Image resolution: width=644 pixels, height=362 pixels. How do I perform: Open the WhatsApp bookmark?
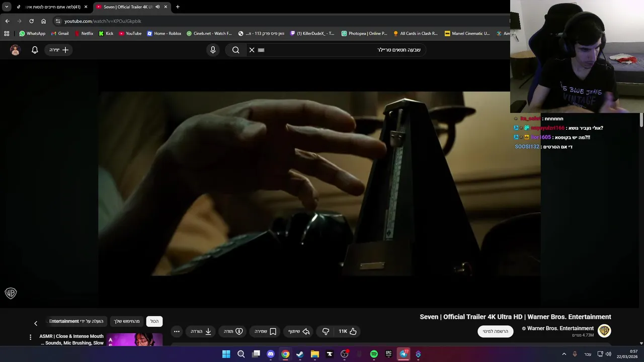click(x=32, y=34)
